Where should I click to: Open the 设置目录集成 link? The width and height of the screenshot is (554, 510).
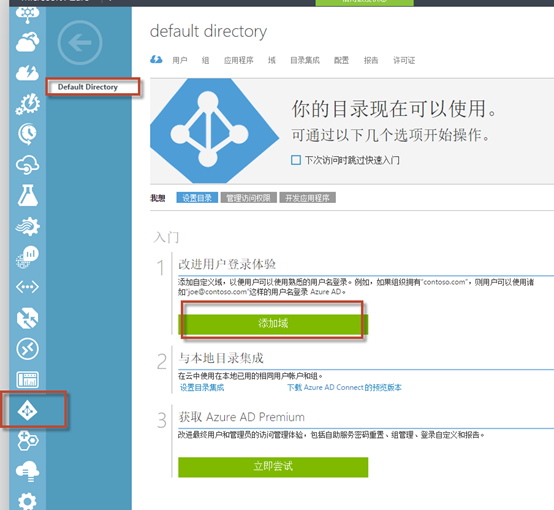pyautogui.click(x=202, y=388)
